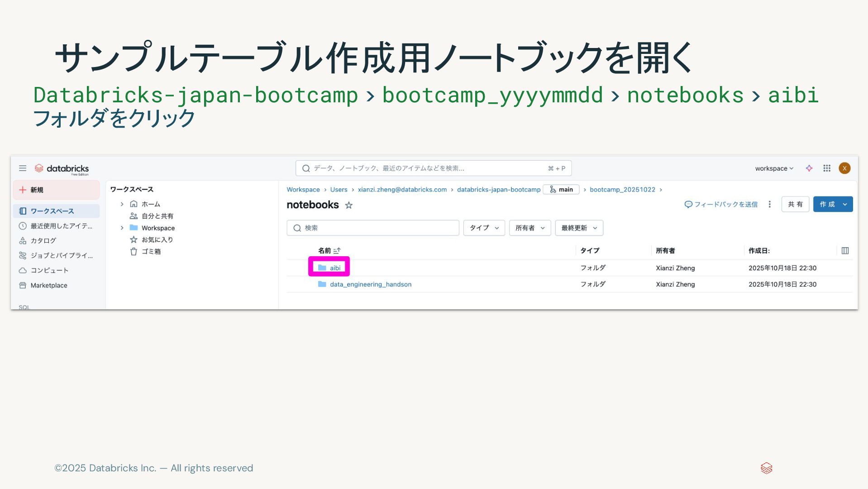Select ホーム in the workspace tree
The width and height of the screenshot is (868, 489).
point(151,204)
